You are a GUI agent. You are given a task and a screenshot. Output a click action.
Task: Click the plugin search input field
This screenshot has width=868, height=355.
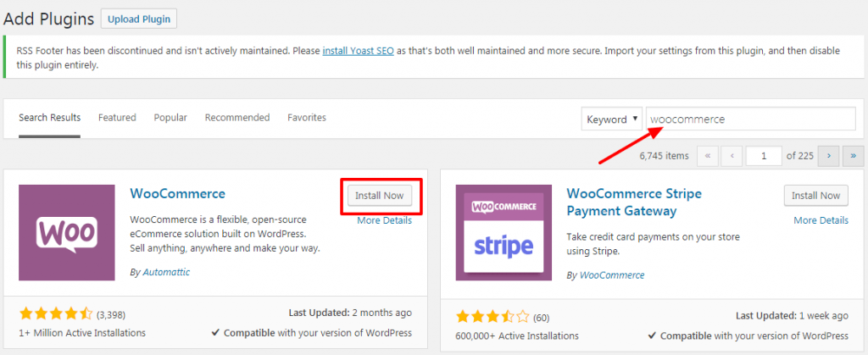pyautogui.click(x=751, y=119)
